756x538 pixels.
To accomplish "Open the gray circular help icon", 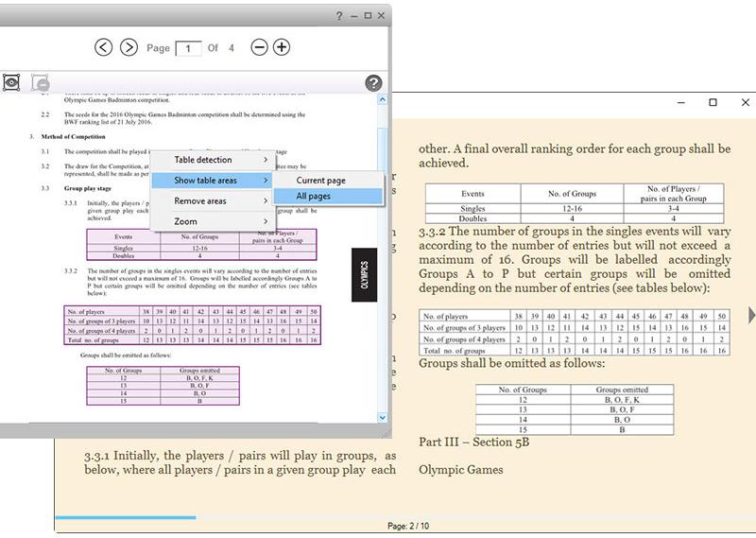I will (373, 83).
